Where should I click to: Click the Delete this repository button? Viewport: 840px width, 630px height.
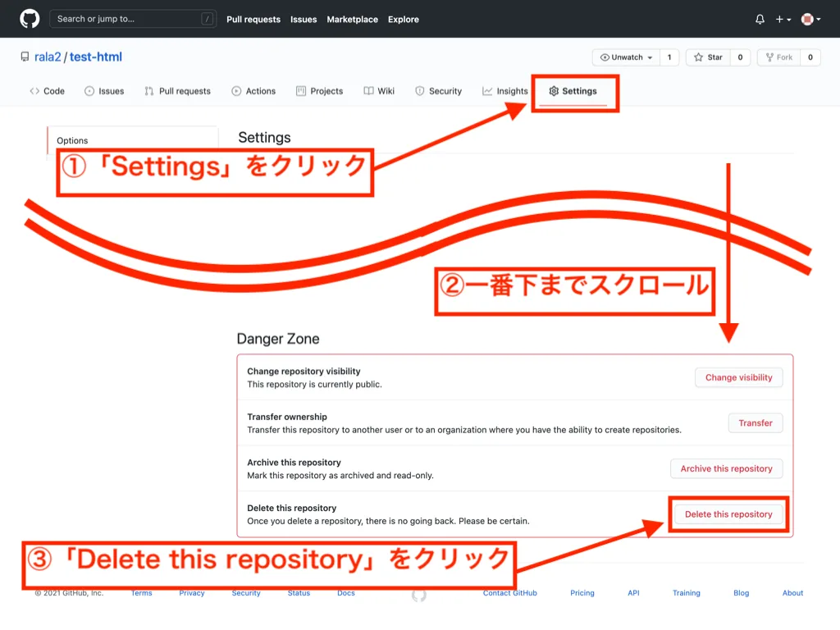[x=728, y=514]
